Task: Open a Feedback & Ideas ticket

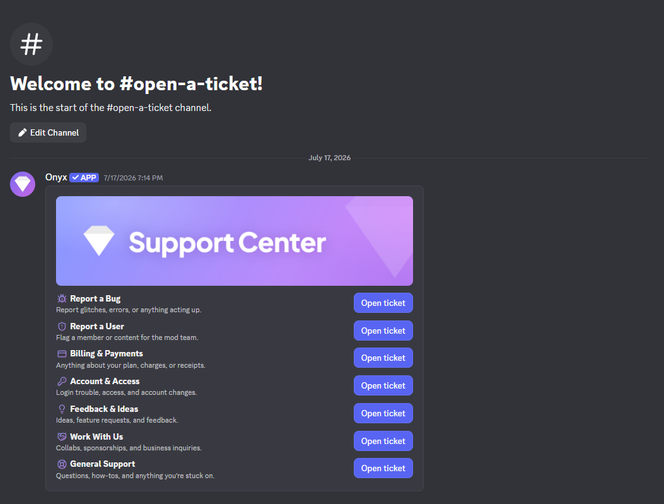Action: point(383,413)
